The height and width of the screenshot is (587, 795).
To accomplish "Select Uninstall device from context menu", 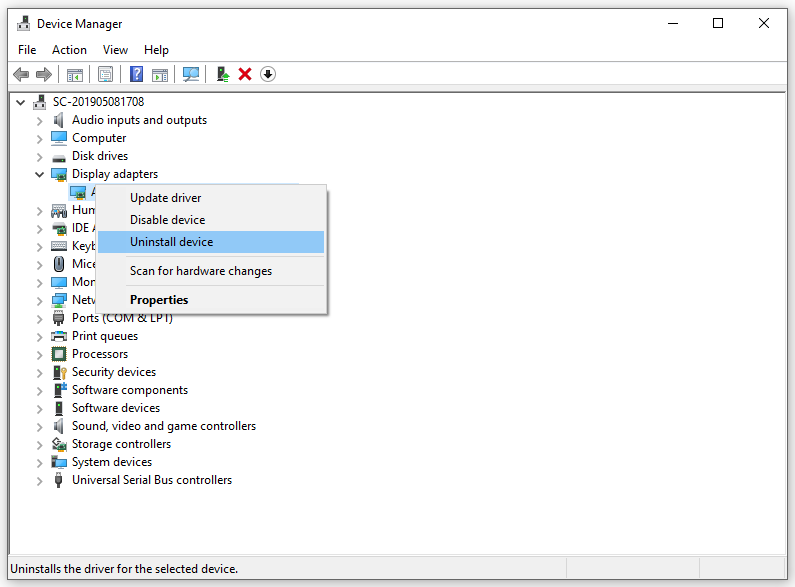I will coord(171,242).
